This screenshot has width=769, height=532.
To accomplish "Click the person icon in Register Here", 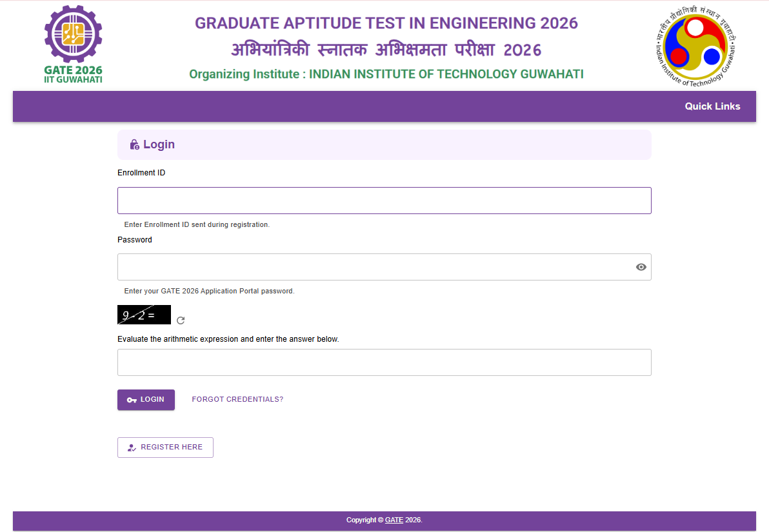I will [x=132, y=448].
